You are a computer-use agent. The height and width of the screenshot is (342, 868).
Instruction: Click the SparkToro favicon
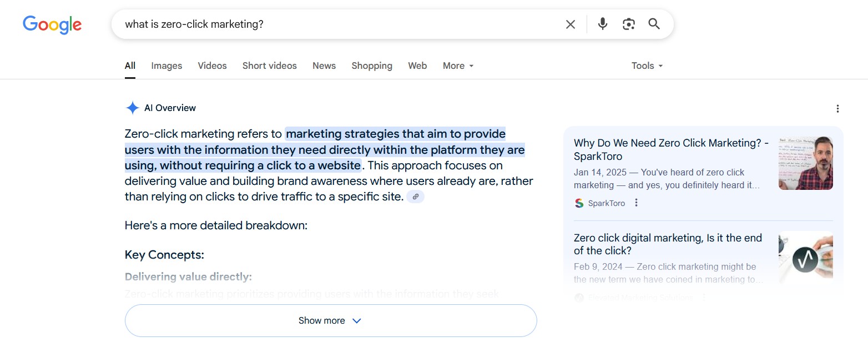[579, 203]
